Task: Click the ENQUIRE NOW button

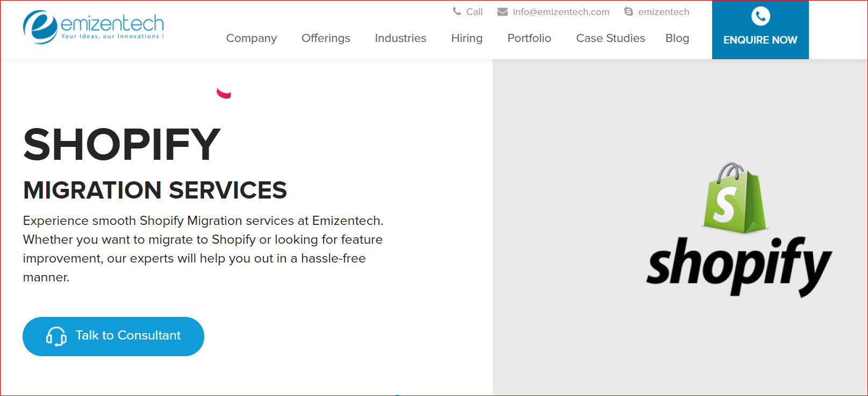Action: point(761,30)
